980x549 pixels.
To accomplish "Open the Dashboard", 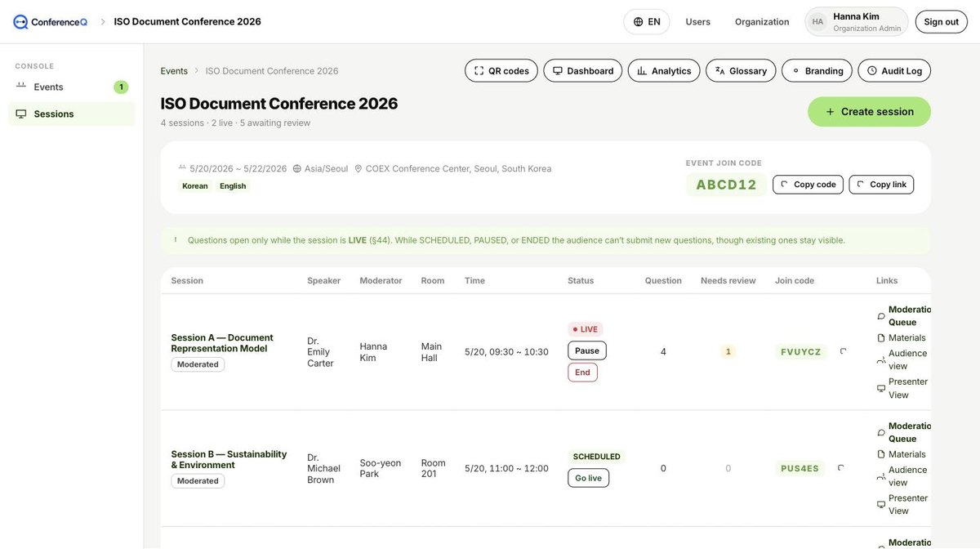I will pyautogui.click(x=583, y=71).
